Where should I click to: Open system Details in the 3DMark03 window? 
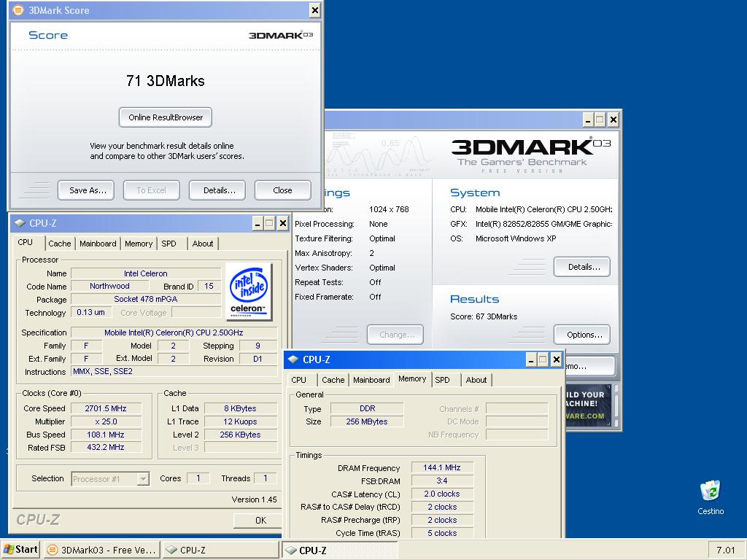582,267
